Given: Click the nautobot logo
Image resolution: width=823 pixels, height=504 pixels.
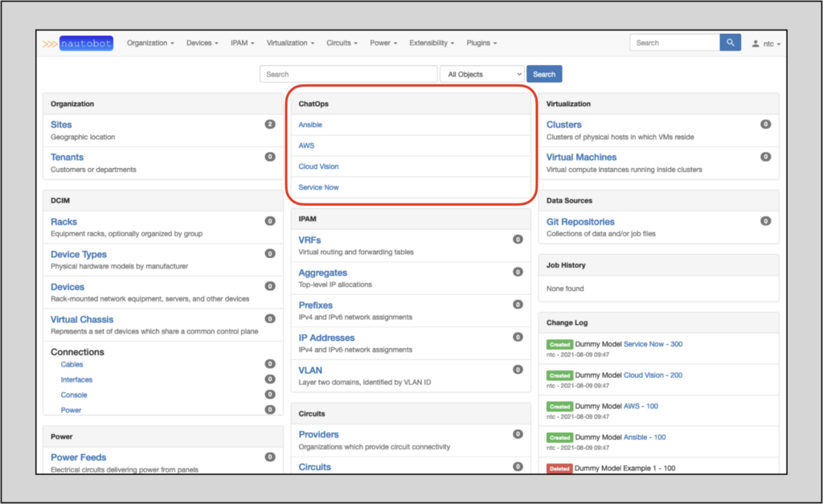Looking at the screenshot, I should click(x=78, y=43).
